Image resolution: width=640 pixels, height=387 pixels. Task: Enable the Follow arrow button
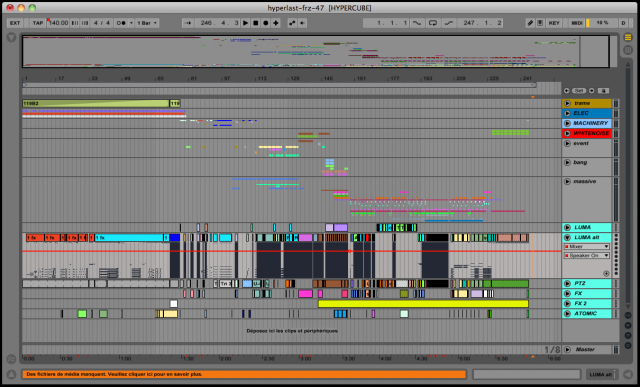pos(188,23)
